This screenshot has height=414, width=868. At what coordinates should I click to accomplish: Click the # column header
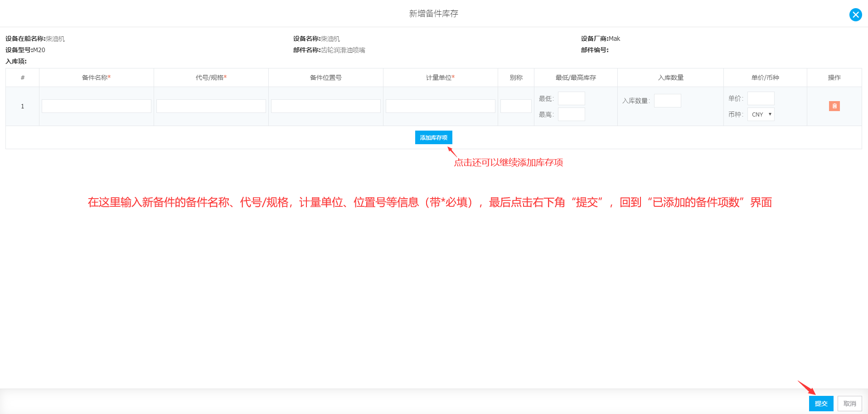[x=22, y=78]
